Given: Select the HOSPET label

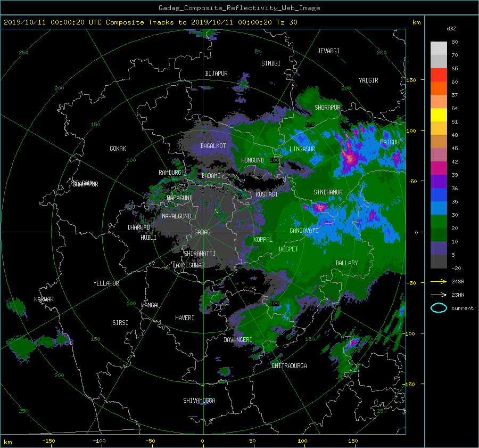Looking at the screenshot, I should [288, 249].
